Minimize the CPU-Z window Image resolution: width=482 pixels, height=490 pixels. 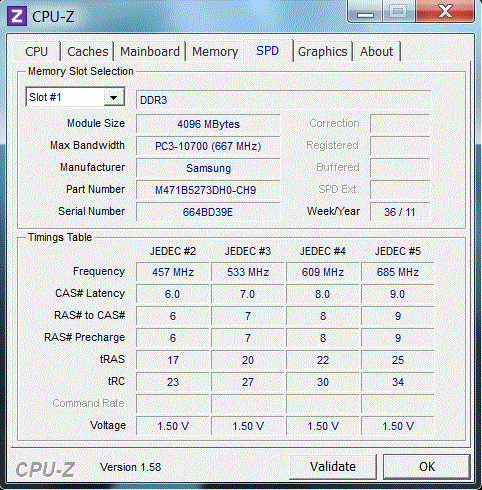(x=366, y=12)
